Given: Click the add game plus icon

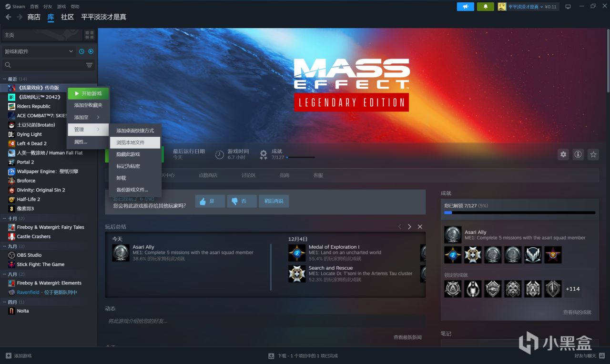Looking at the screenshot, I should (8, 356).
